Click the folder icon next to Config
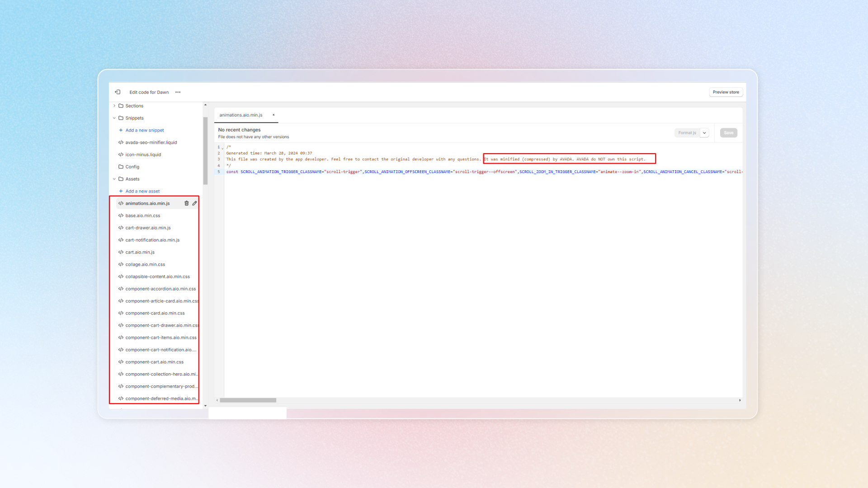 click(121, 167)
